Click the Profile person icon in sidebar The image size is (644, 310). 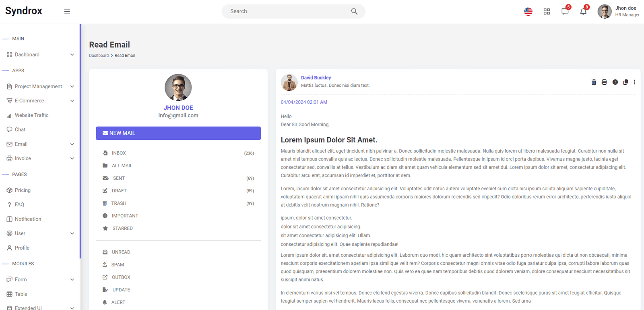pos(9,248)
